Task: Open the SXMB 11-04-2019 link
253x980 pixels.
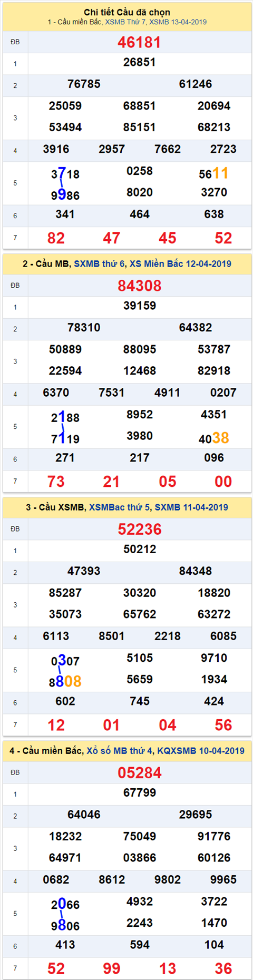Action: coord(191,507)
